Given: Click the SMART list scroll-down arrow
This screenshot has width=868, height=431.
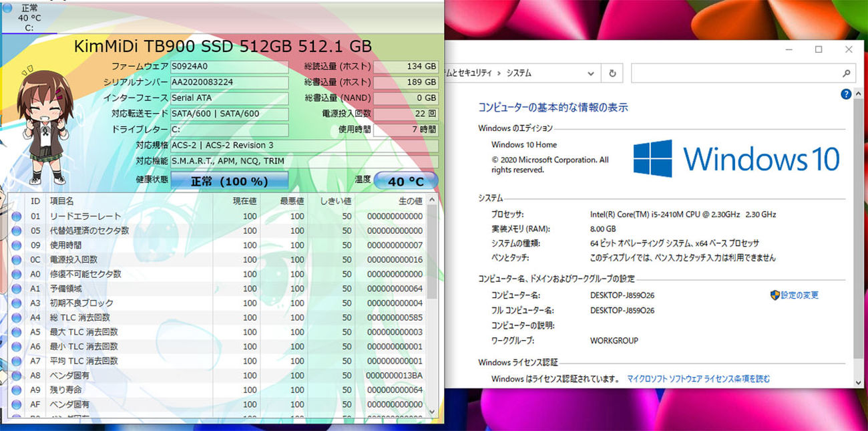Looking at the screenshot, I should [x=432, y=411].
